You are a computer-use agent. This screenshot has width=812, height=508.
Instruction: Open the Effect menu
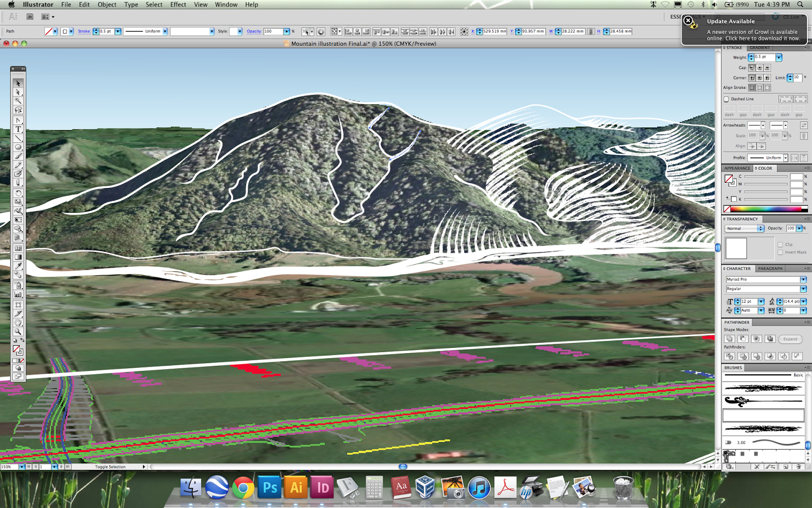tap(178, 5)
